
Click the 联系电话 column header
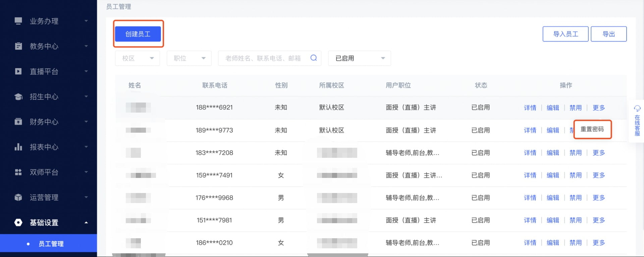(x=215, y=85)
